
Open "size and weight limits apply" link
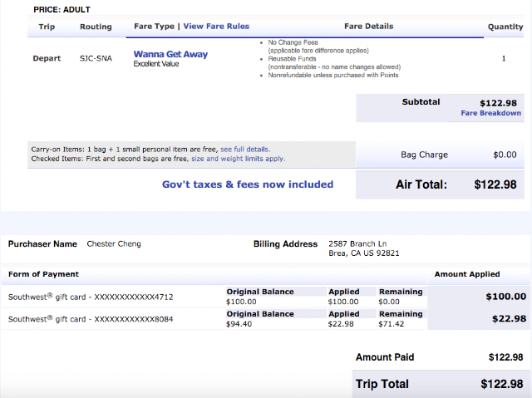(x=238, y=159)
